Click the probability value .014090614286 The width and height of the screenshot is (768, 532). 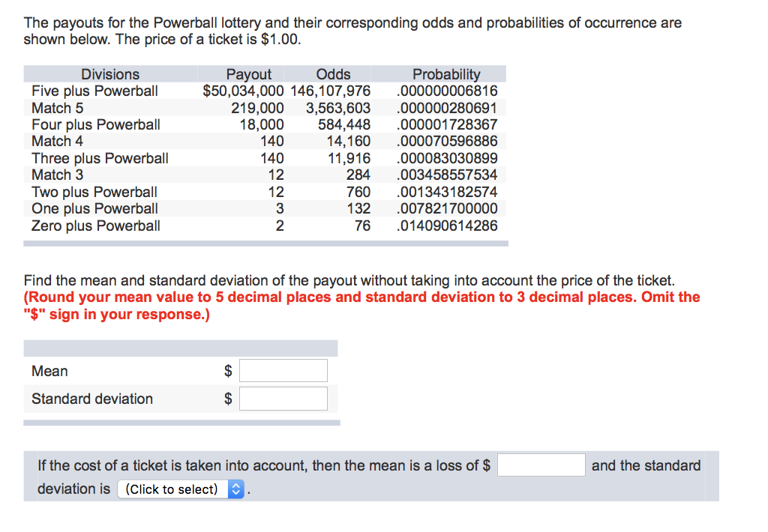[446, 226]
